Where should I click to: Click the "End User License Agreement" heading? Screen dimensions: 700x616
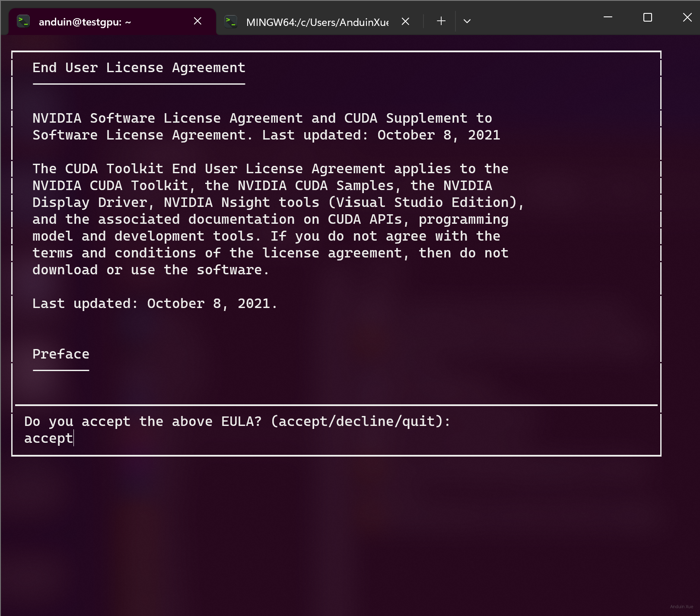point(139,68)
